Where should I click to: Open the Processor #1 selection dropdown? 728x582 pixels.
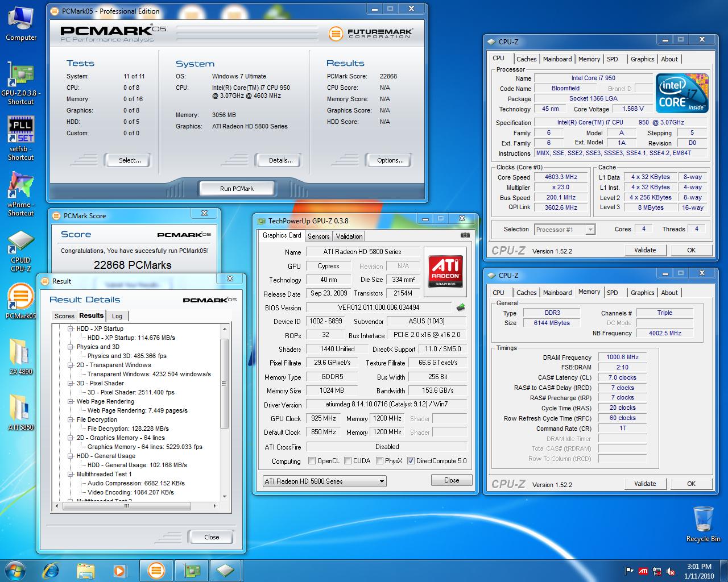(565, 230)
